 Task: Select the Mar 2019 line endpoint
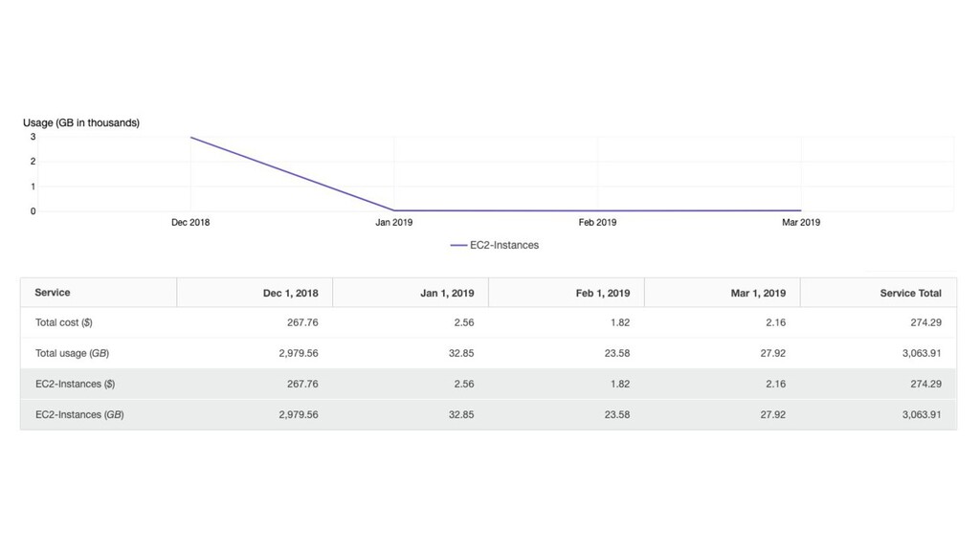click(801, 210)
